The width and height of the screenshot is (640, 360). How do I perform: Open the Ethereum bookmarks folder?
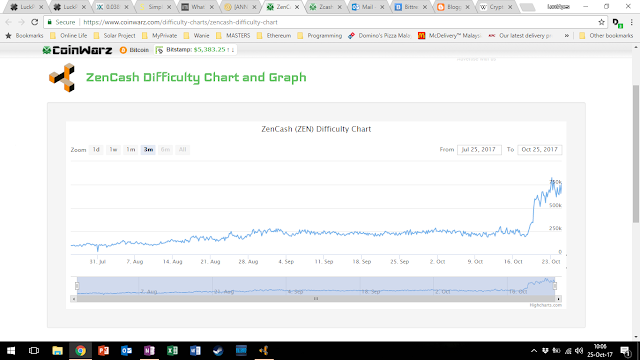click(x=273, y=36)
